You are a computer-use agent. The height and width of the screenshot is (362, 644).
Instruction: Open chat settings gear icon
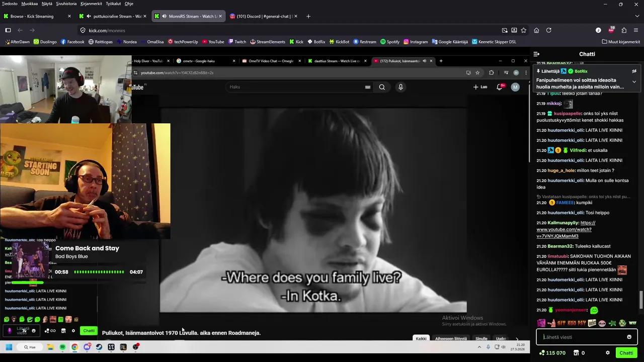pyautogui.click(x=608, y=353)
